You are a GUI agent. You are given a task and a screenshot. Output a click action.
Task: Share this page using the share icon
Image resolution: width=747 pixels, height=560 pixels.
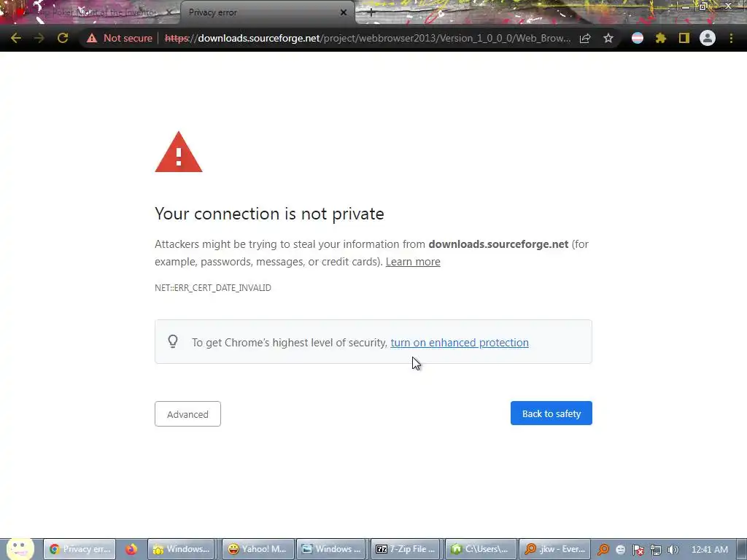pyautogui.click(x=585, y=38)
